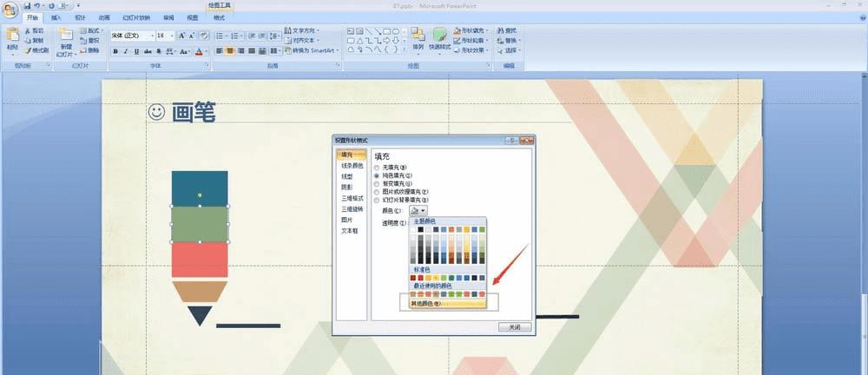Viewport: 868px width, 375px height.
Task: Click the Replace (替换) button
Action: coord(509,41)
